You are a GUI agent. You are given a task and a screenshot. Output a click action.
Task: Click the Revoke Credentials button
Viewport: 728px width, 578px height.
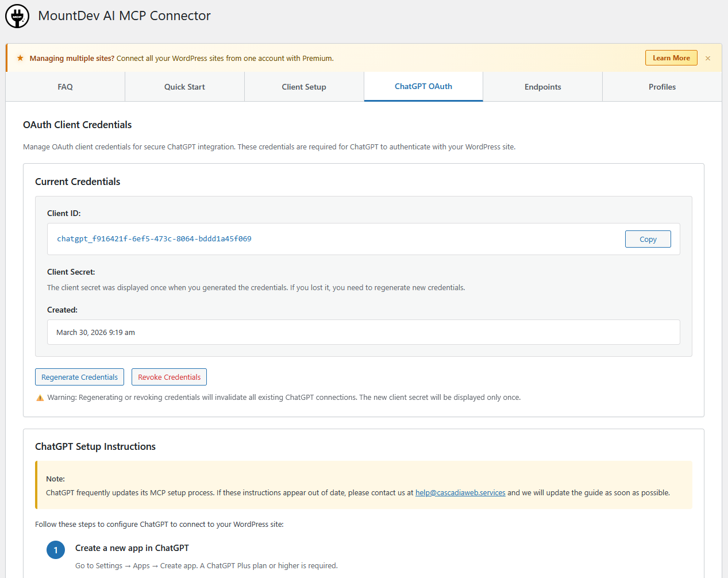[169, 377]
